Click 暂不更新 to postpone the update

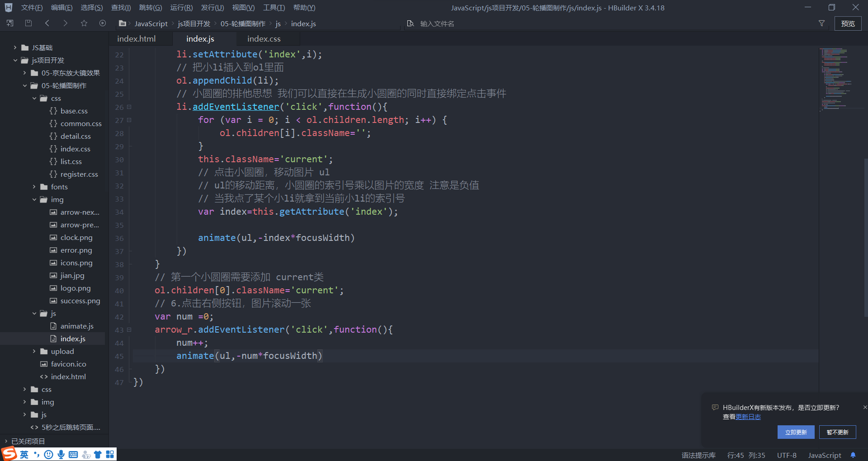point(837,432)
